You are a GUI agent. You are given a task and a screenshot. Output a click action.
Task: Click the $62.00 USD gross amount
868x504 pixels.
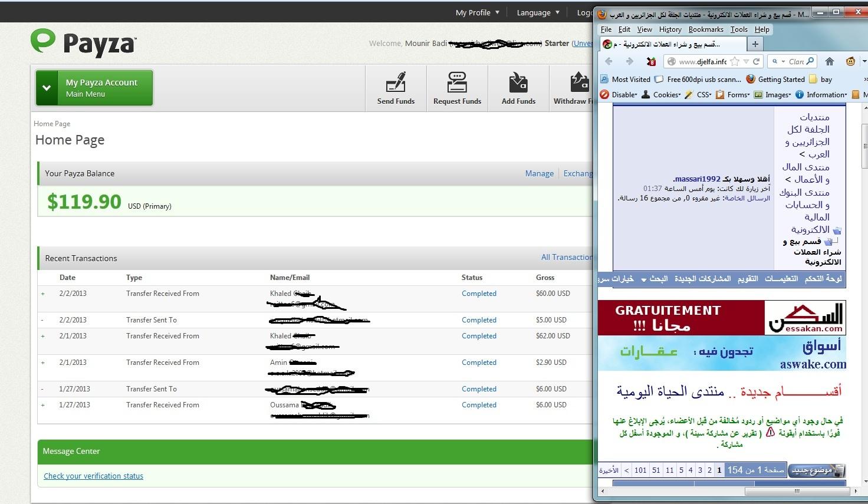tap(553, 335)
